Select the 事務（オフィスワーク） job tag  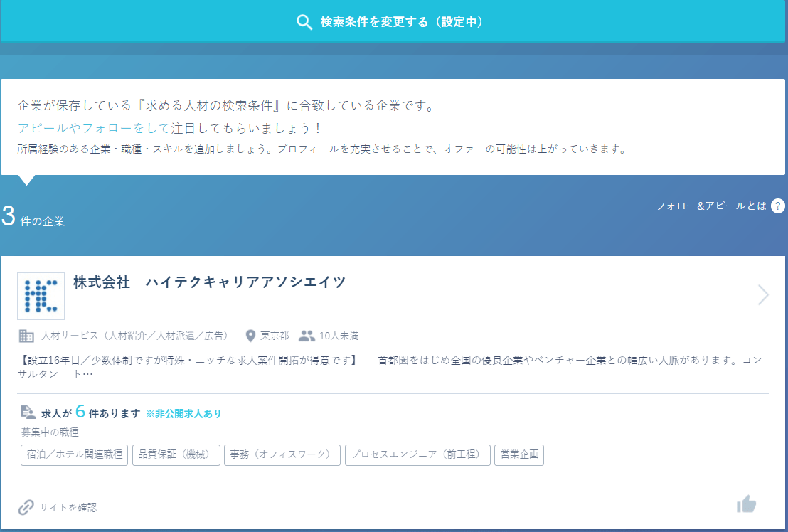[282, 455]
